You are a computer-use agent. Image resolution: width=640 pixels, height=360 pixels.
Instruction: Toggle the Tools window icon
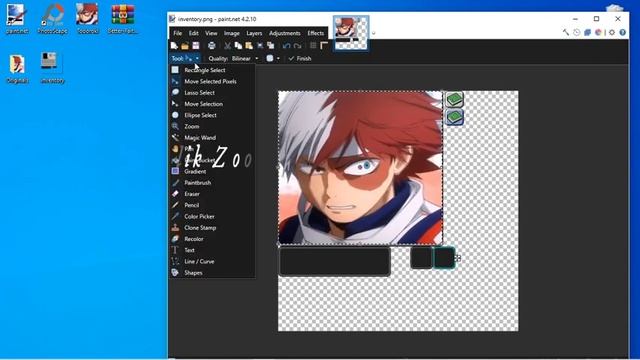(x=566, y=32)
